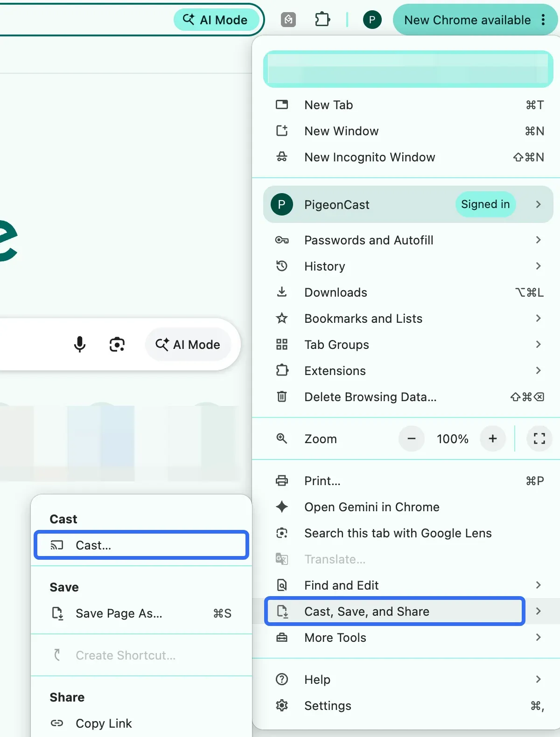The width and height of the screenshot is (560, 737).
Task: Click the AI Mode button in address bar
Action: coord(216,20)
